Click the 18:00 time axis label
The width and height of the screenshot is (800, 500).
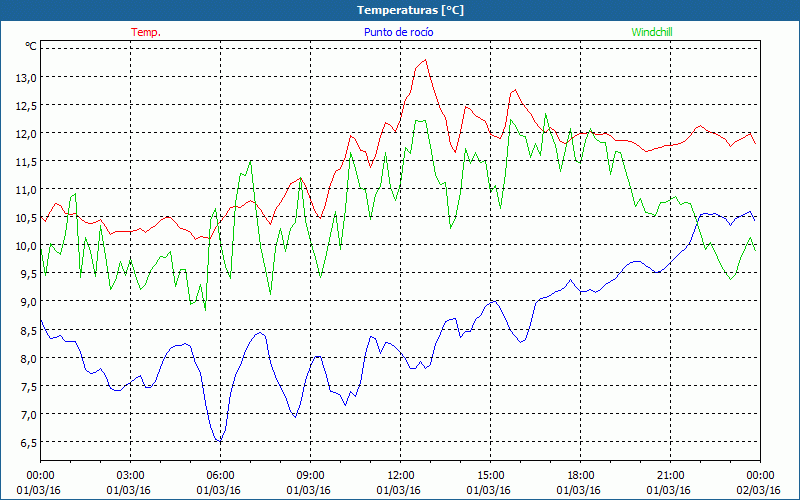(581, 476)
